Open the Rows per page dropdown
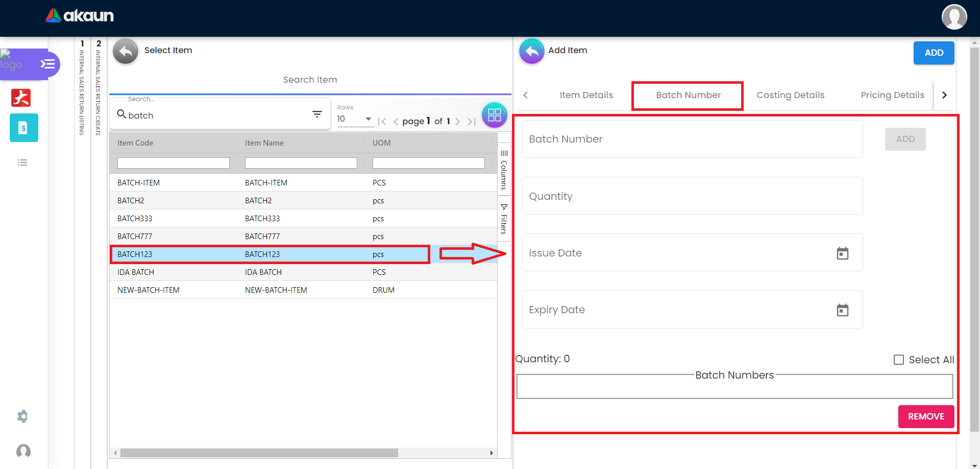Viewport: 980px width, 469px height. (x=355, y=119)
